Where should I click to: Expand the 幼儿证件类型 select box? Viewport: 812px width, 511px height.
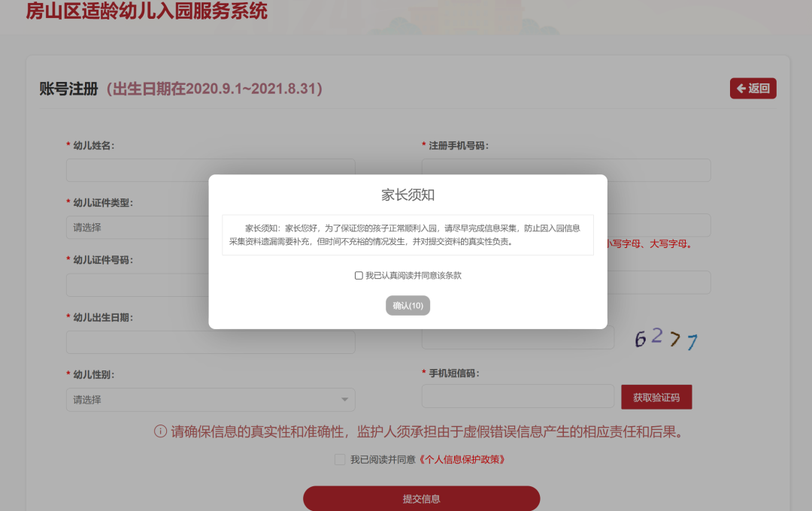pyautogui.click(x=138, y=227)
